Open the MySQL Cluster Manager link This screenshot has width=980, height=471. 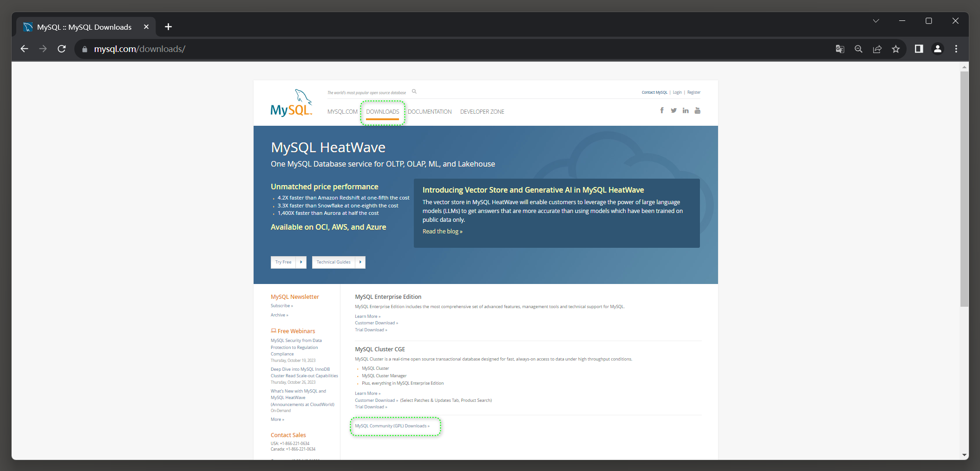pyautogui.click(x=384, y=376)
